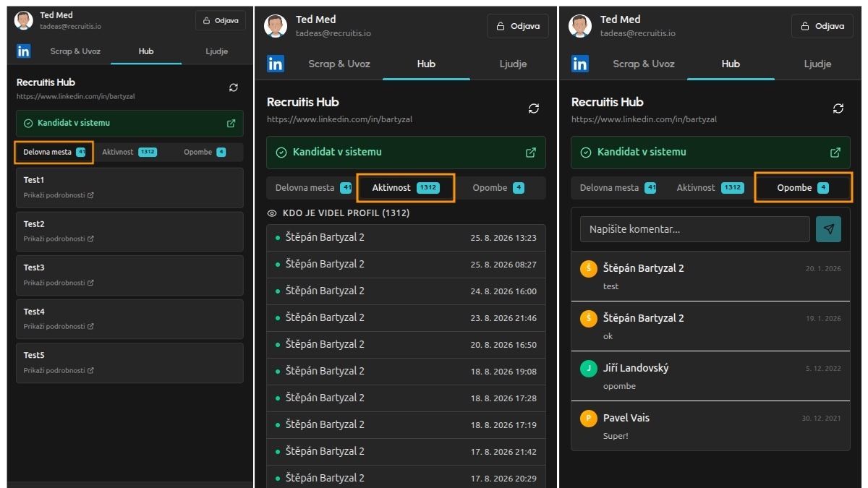Switch to Scrap & Uvoz in middle panel
The image size is (868, 488).
tap(339, 64)
